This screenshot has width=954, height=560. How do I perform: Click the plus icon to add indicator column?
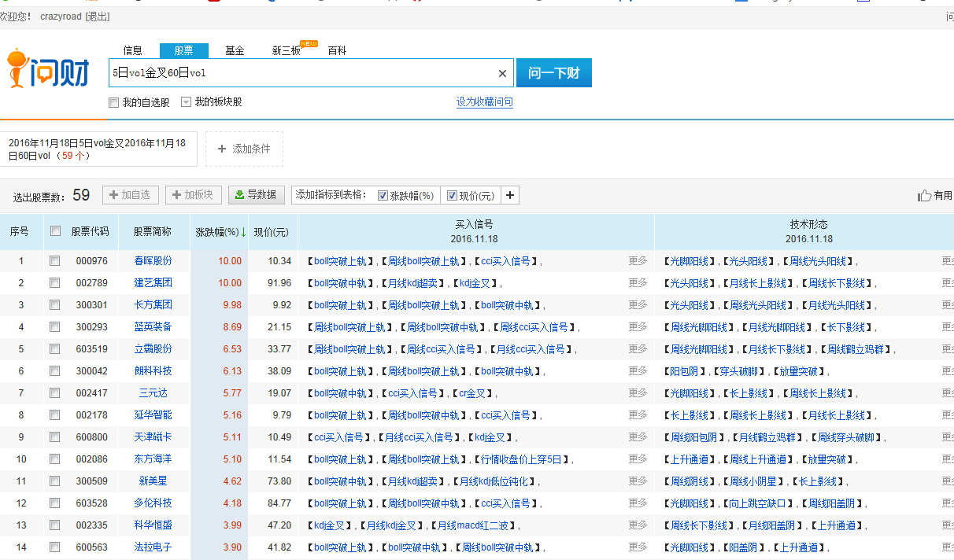pos(510,195)
